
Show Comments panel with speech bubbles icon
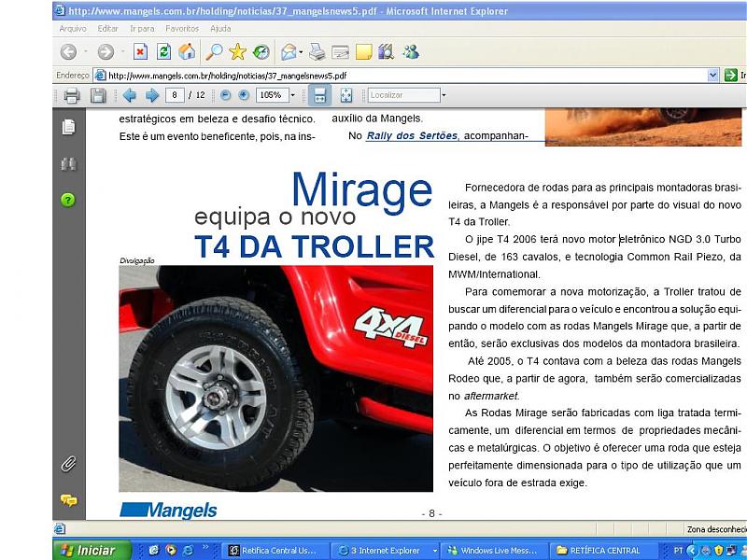tap(68, 500)
